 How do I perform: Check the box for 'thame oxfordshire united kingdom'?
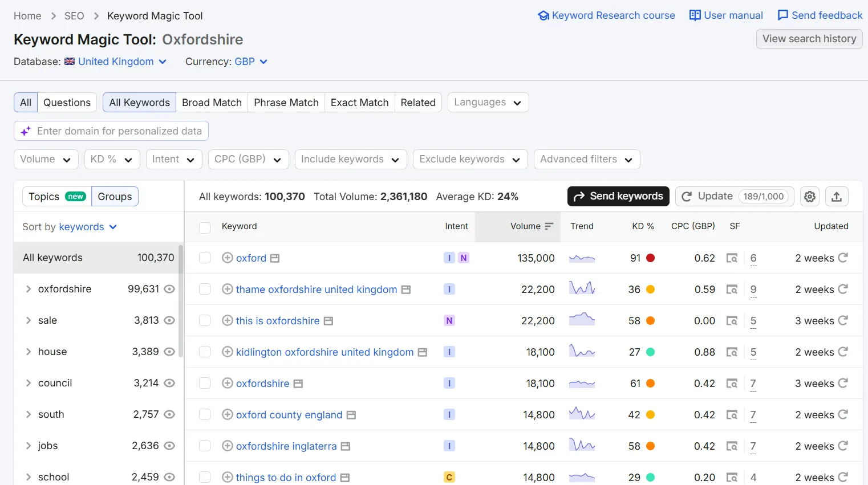coord(205,289)
